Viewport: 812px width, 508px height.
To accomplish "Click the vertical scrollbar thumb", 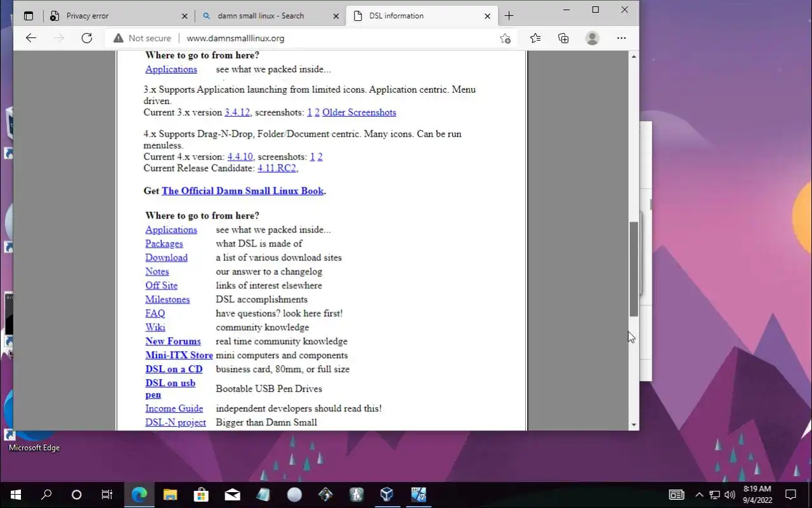I will pos(634,269).
